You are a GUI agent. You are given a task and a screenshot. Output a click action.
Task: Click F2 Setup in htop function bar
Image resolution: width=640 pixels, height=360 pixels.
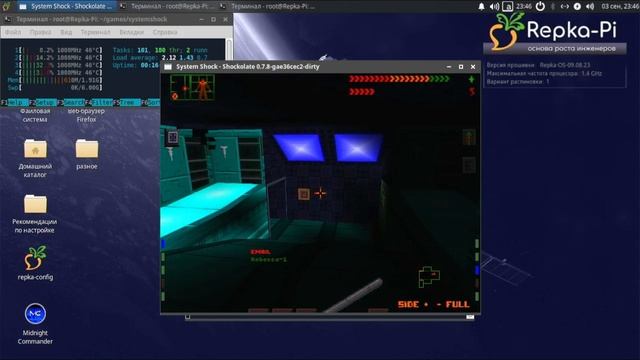[x=43, y=102]
